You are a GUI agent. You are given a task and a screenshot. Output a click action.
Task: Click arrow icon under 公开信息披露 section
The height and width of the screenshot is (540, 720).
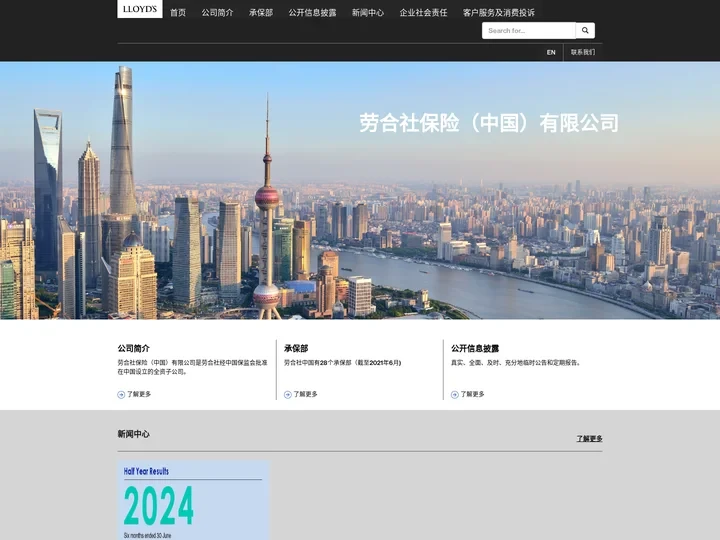[x=455, y=394]
